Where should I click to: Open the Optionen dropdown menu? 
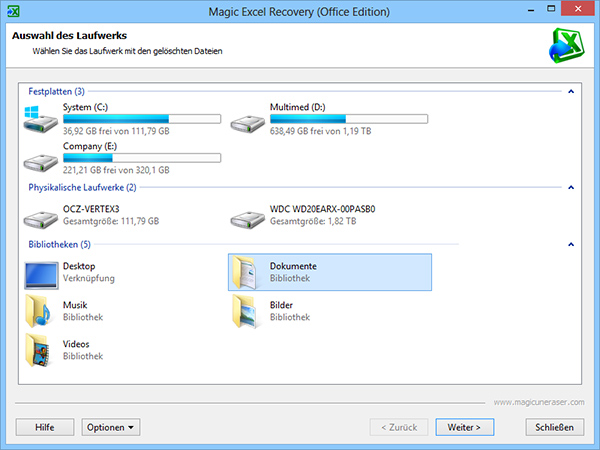pyautogui.click(x=111, y=427)
